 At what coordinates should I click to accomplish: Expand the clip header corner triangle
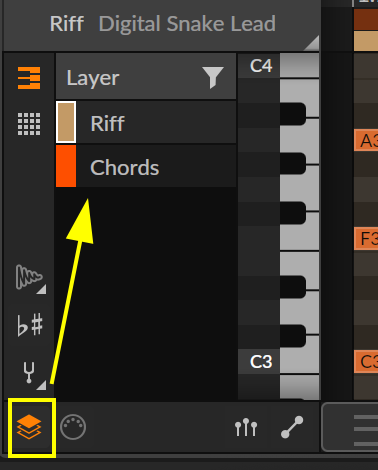tap(312, 43)
